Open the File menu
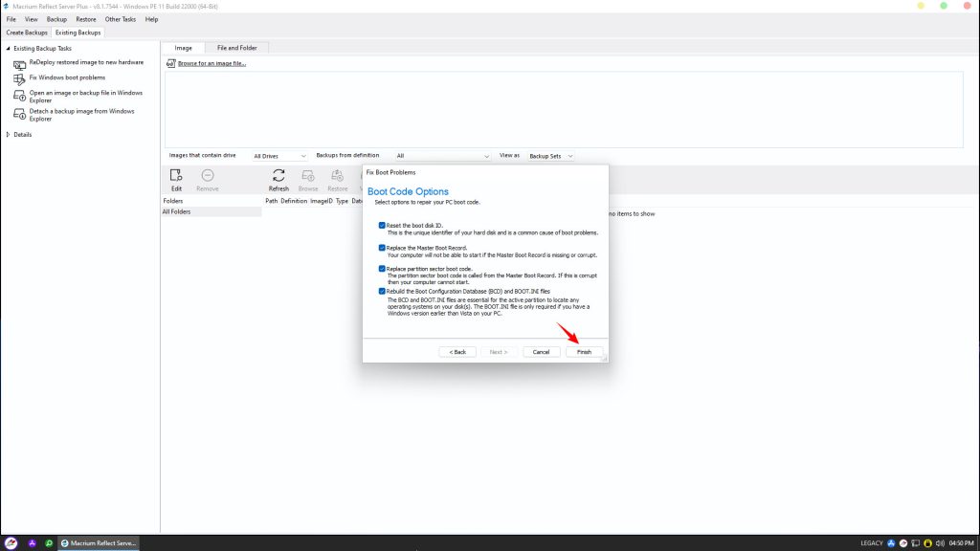 pos(11,19)
